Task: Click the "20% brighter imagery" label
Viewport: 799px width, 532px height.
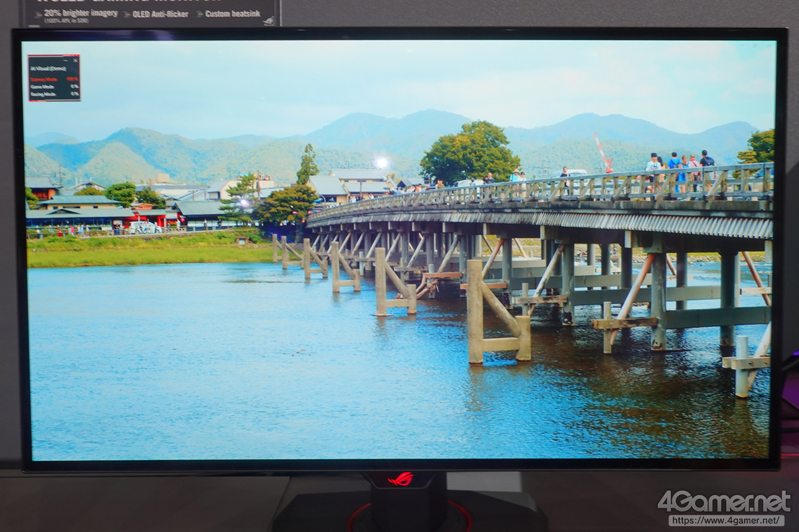Action: (81, 12)
